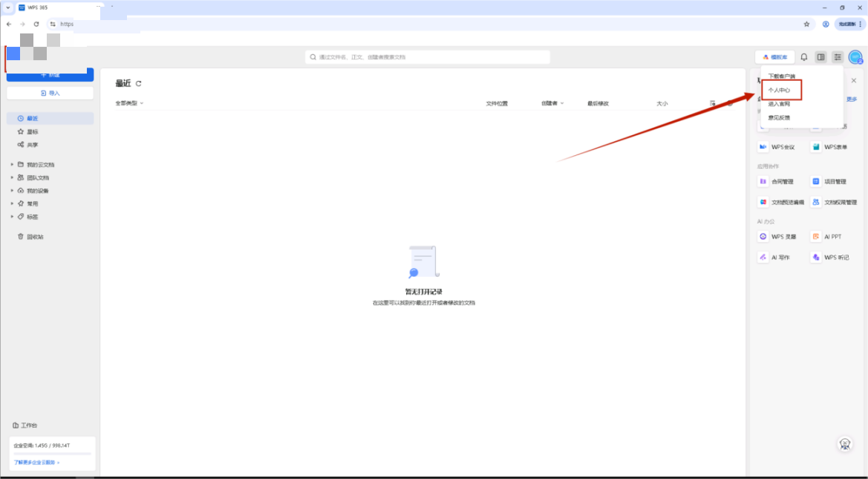Image resolution: width=868 pixels, height=479 pixels.
Task: Launch AI PPT app
Action: 826,237
